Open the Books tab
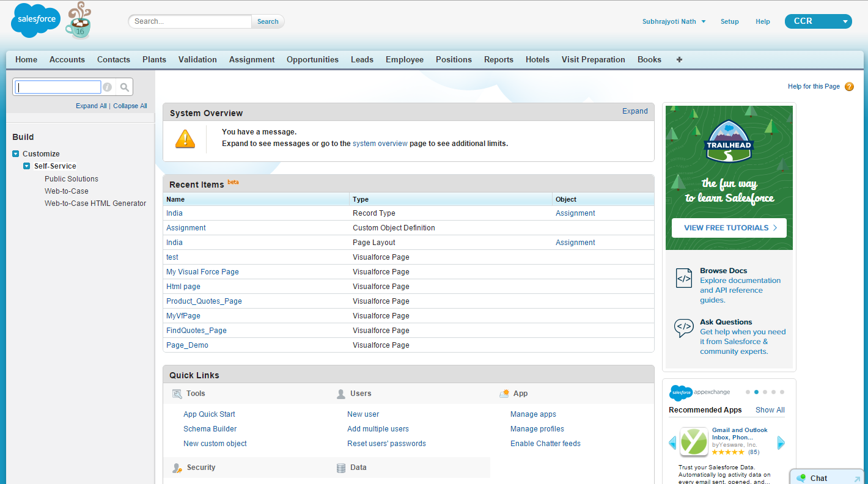This screenshot has width=868, height=484. pyautogui.click(x=649, y=59)
